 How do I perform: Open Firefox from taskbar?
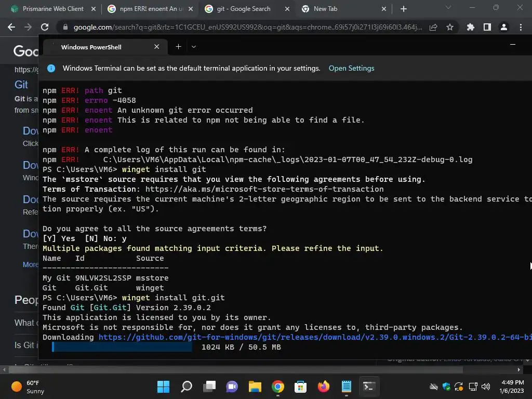click(x=323, y=387)
